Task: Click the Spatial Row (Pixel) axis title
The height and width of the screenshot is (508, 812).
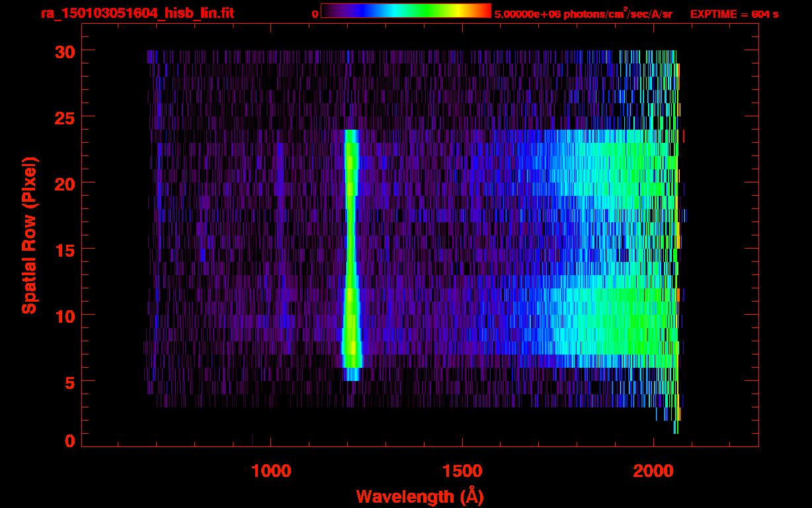Action: (29, 235)
